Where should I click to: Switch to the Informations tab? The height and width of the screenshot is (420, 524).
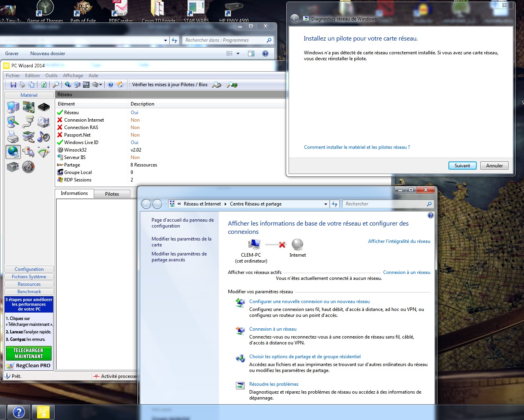[x=74, y=193]
